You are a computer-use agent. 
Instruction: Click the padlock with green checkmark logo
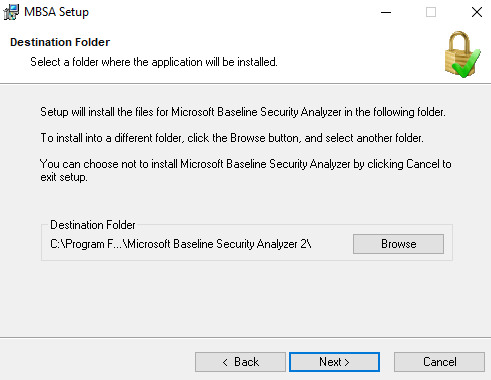coord(463,55)
